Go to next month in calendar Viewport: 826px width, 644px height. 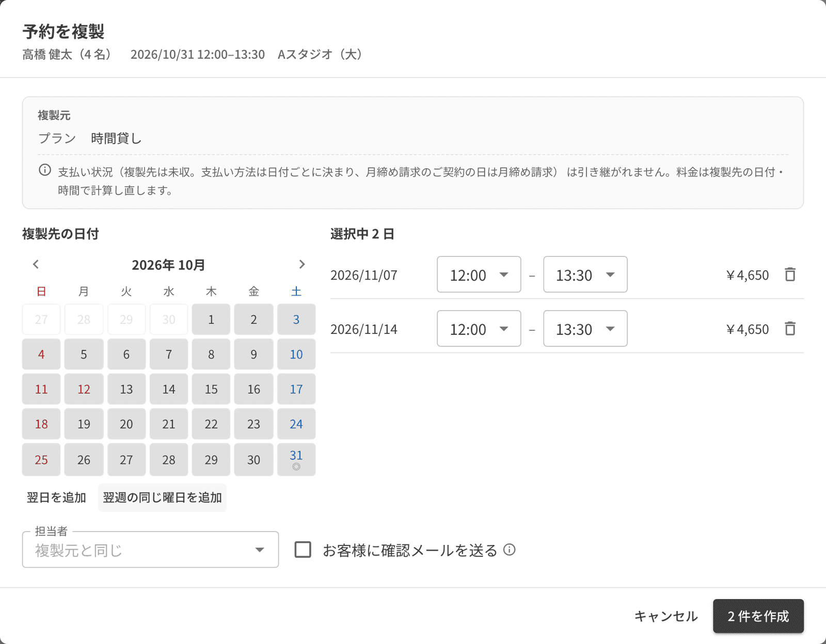(x=302, y=265)
